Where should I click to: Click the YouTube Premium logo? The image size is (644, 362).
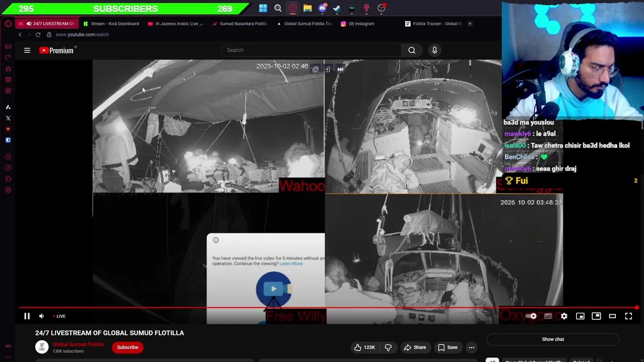click(x=57, y=50)
